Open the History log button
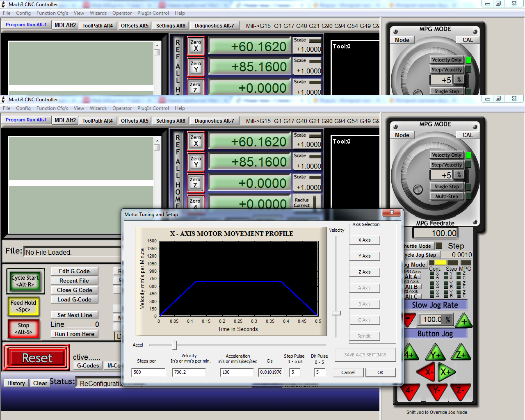Viewport: 525px width, 420px height. tap(16, 383)
